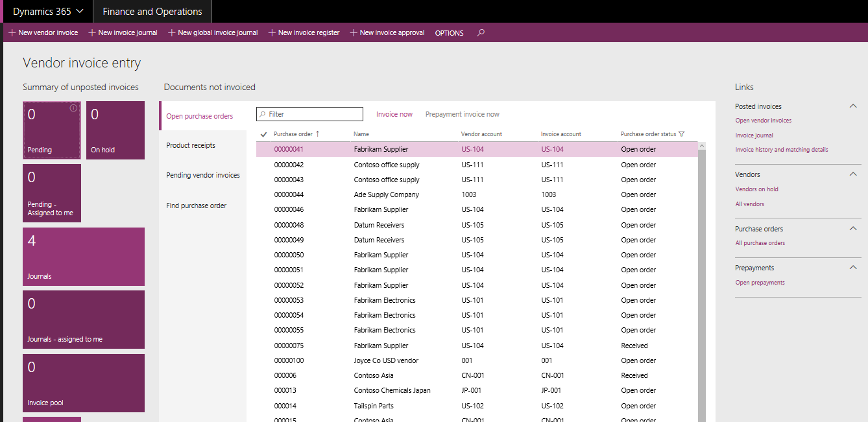Collapse the Vendors links section

[853, 174]
